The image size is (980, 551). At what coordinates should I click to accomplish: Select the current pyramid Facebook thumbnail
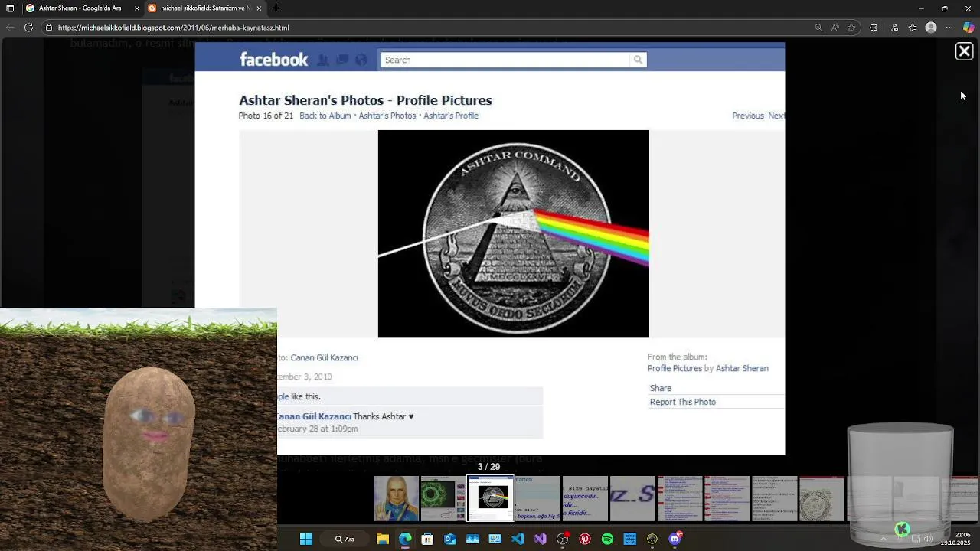491,498
